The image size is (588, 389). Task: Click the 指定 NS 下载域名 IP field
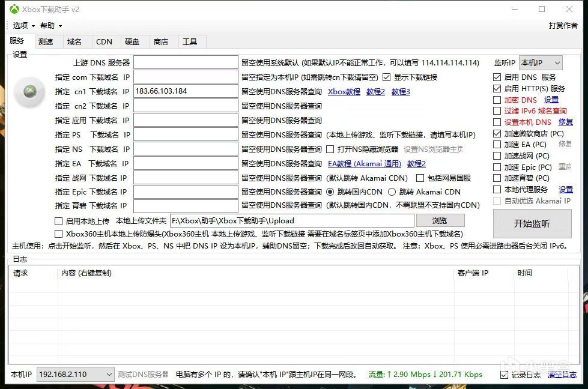point(186,149)
